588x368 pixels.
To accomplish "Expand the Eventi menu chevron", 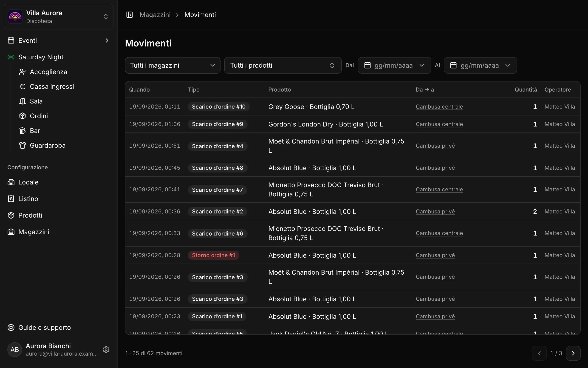I will coord(107,40).
